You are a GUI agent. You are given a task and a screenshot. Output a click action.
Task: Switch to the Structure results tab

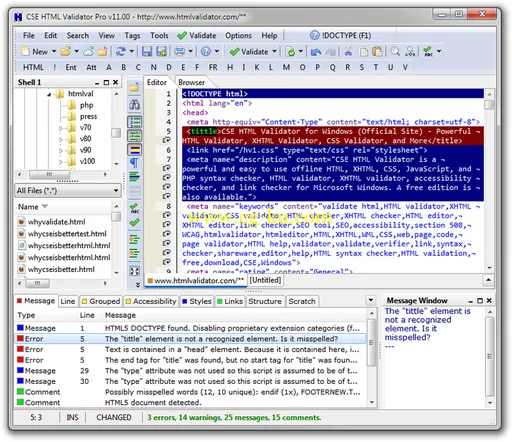pos(265,301)
